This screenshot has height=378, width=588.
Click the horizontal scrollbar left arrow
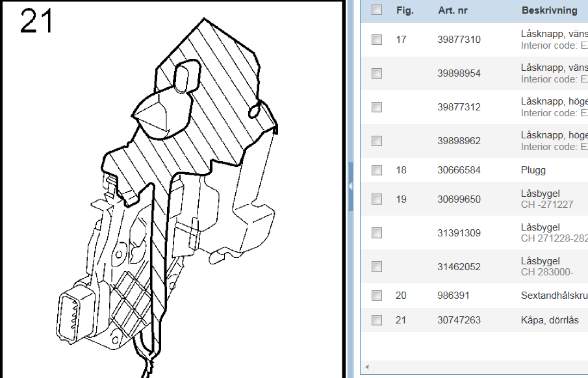tap(367, 367)
